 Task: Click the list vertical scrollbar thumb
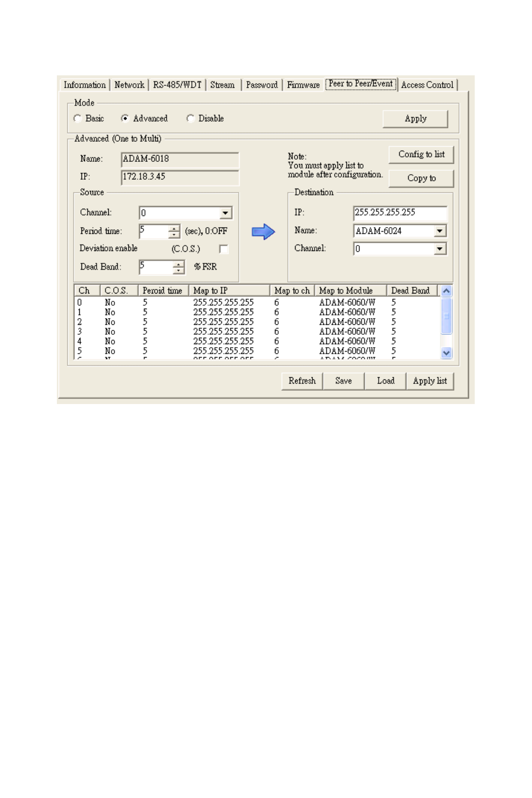coord(446,316)
